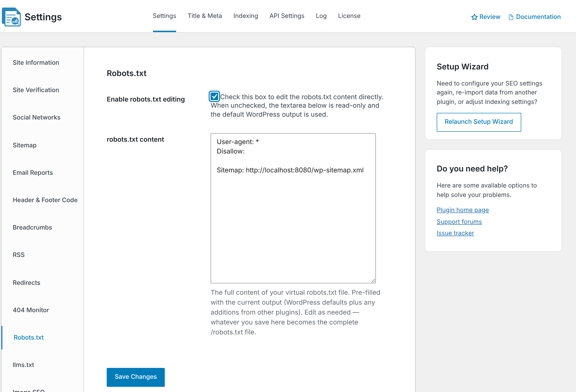View the Log tab
This screenshot has width=576, height=392.
[x=321, y=16]
